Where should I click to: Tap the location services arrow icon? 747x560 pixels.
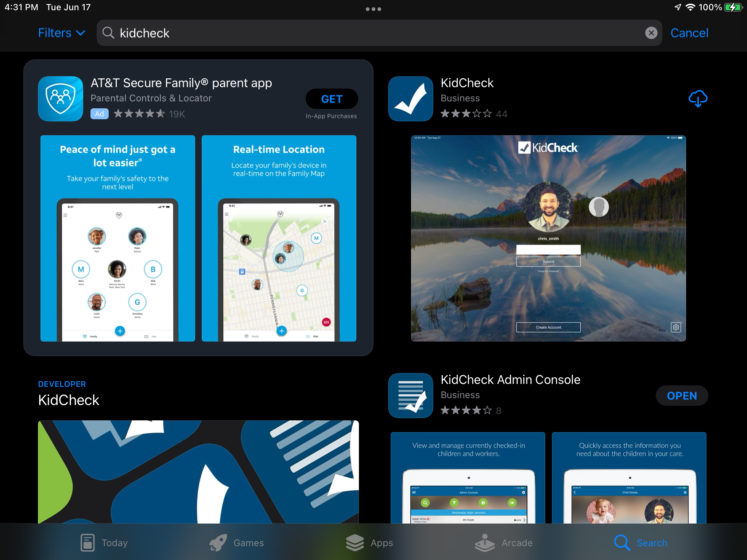pos(677,7)
